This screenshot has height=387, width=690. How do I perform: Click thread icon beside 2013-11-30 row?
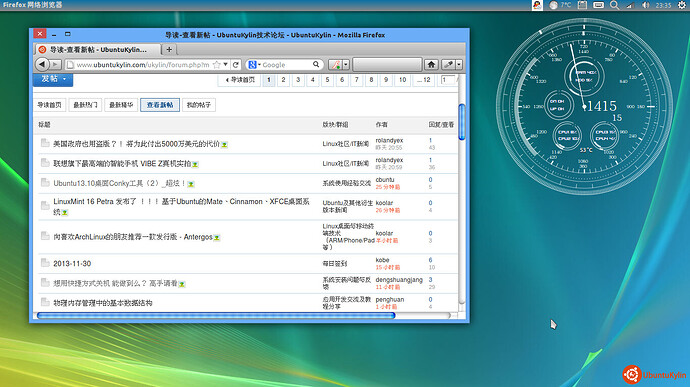point(45,263)
